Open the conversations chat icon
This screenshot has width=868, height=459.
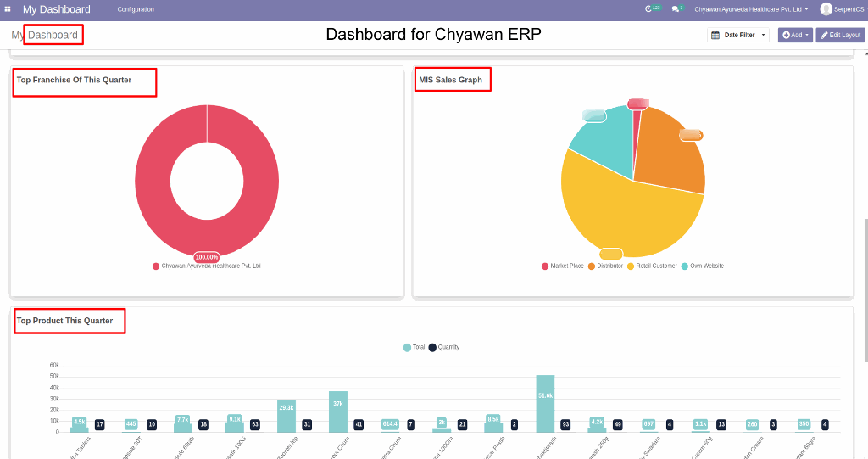tap(675, 9)
